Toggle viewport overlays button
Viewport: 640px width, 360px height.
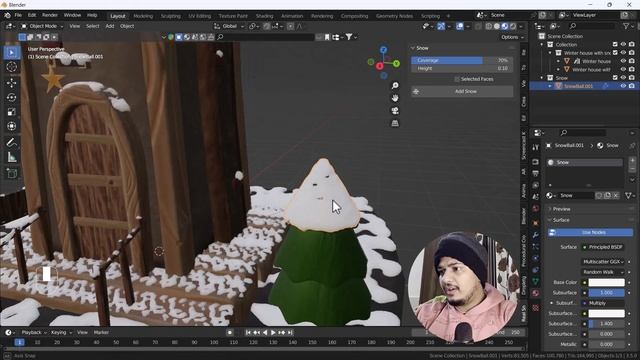460,26
